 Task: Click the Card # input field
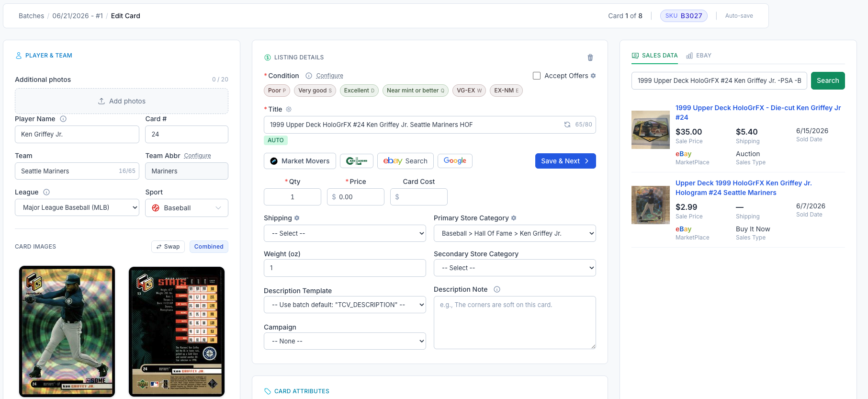coord(187,134)
